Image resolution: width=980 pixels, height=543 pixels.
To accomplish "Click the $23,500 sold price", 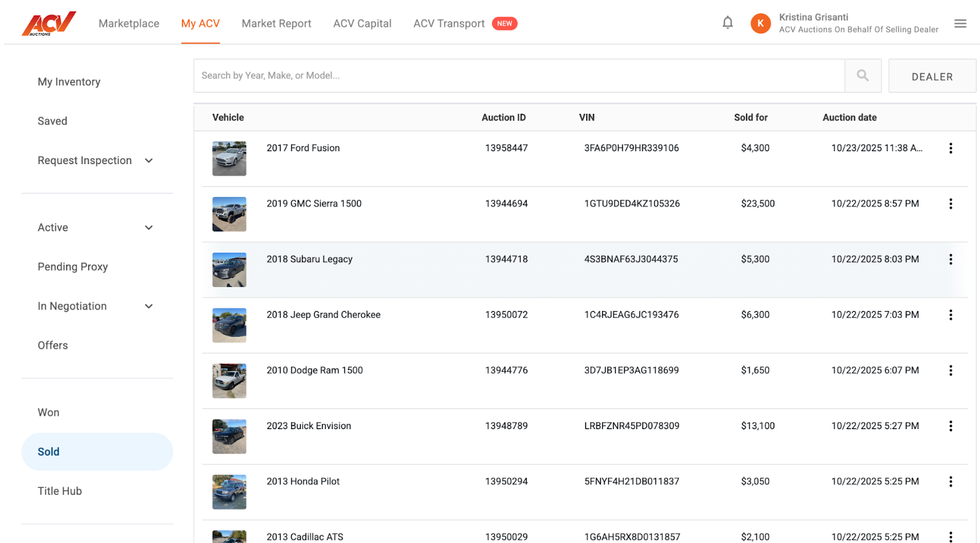I will tap(758, 204).
